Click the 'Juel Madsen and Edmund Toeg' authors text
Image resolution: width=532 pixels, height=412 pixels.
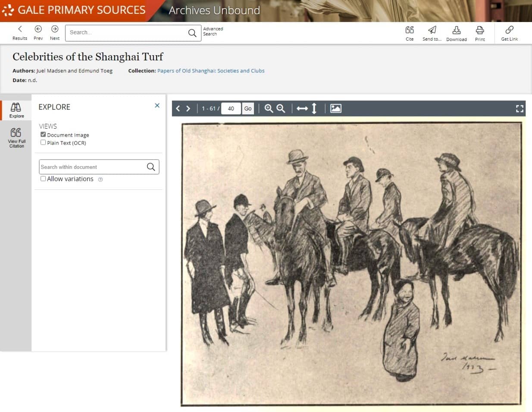[75, 71]
